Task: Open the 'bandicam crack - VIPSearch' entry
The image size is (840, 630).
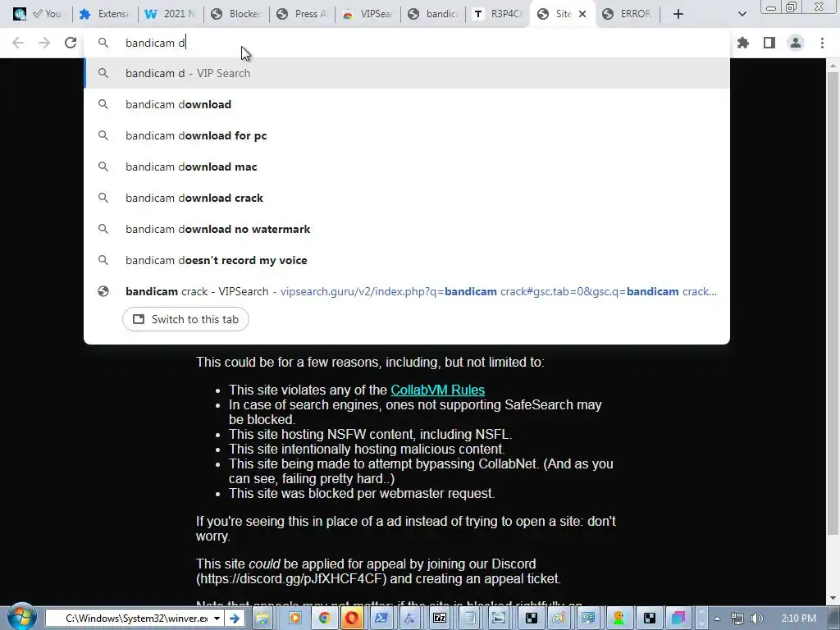Action: pyautogui.click(x=407, y=291)
